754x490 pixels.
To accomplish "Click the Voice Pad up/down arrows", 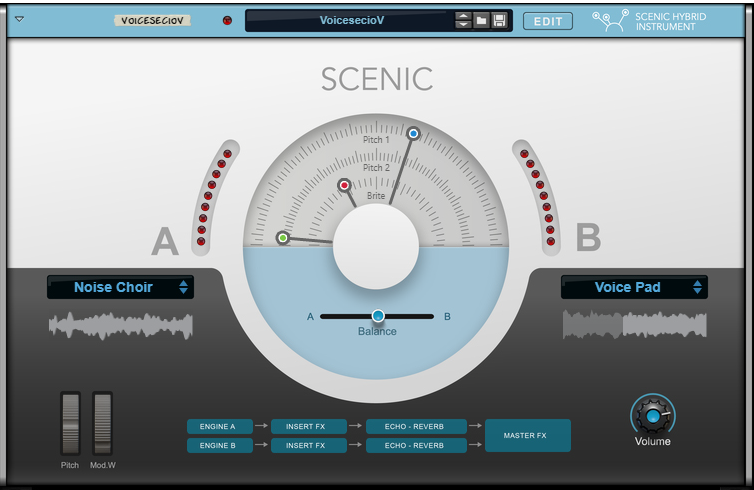I will (x=697, y=287).
